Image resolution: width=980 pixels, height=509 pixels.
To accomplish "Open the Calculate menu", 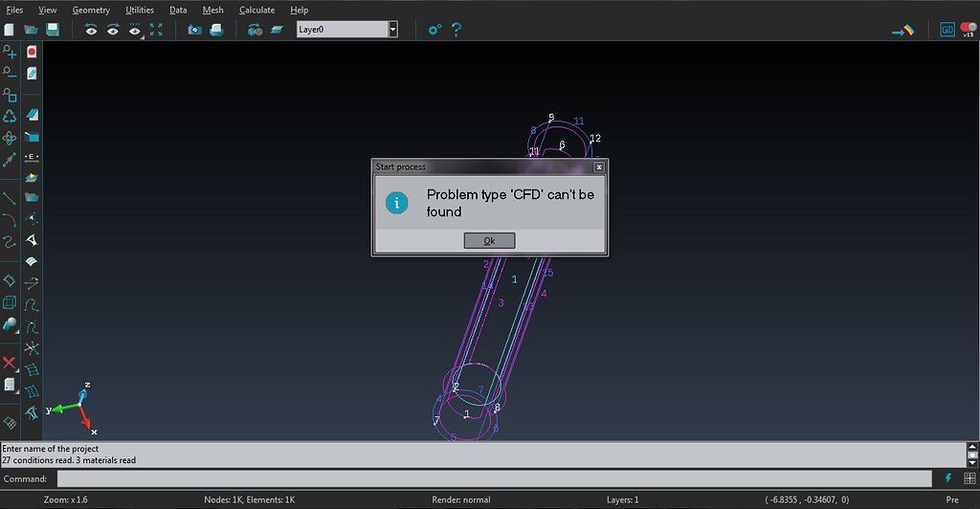I will click(256, 10).
